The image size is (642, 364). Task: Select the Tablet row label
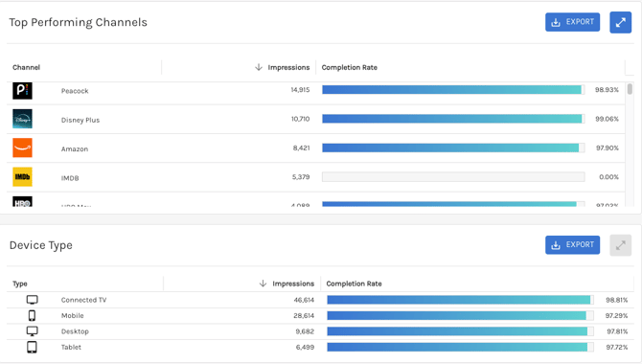[71, 347]
